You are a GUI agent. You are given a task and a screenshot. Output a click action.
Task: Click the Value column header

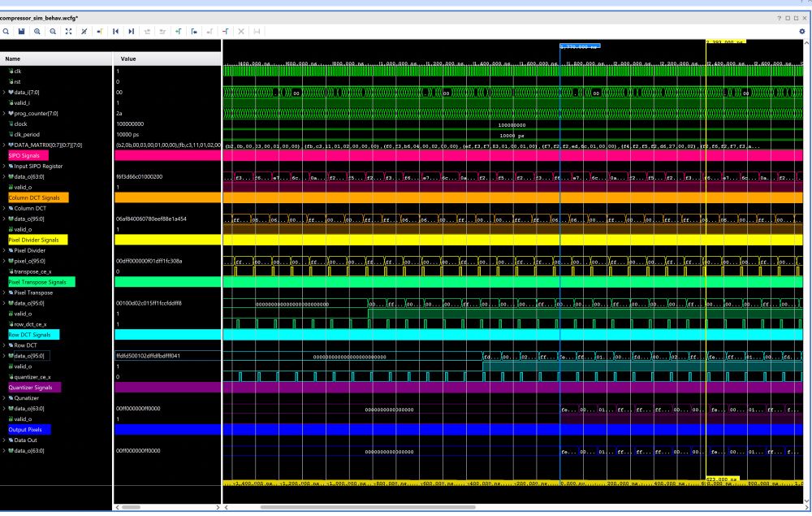(x=167, y=59)
